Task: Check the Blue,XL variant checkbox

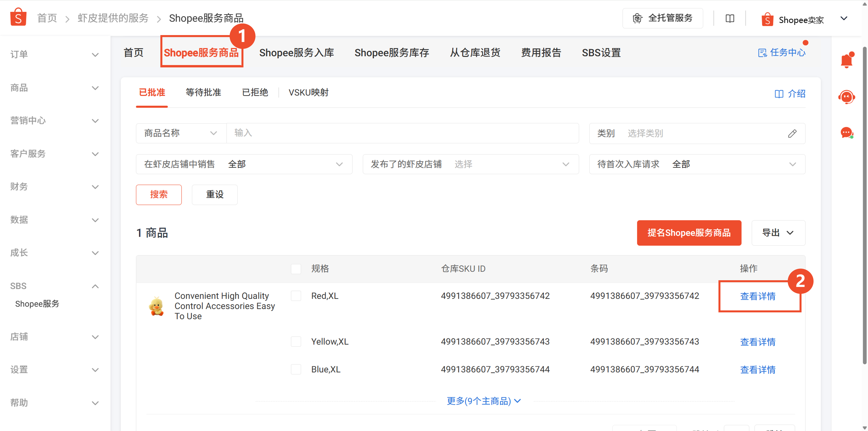Action: pyautogui.click(x=296, y=369)
